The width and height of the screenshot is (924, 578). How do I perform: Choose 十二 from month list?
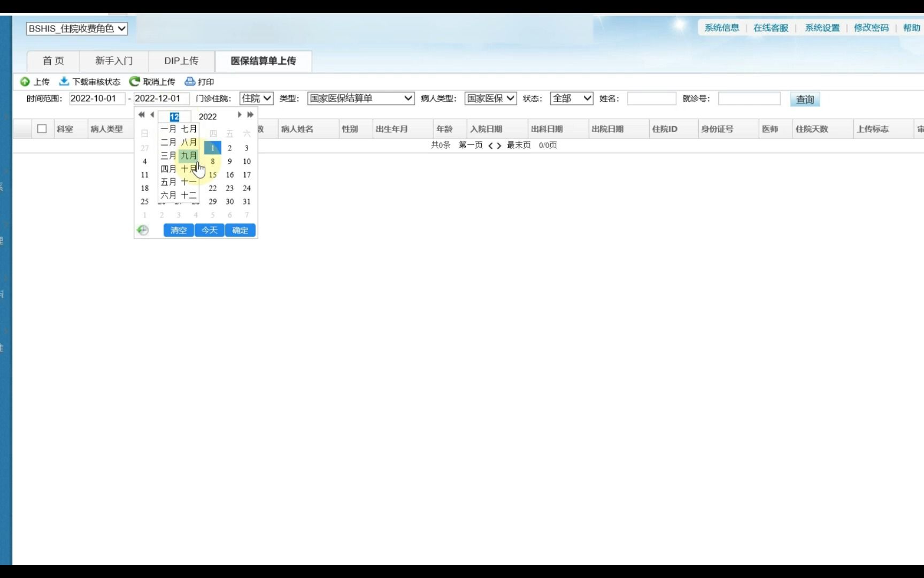189,195
